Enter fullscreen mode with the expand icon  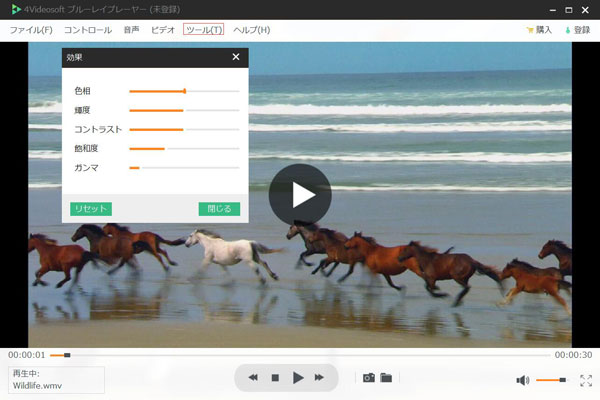click(x=586, y=380)
